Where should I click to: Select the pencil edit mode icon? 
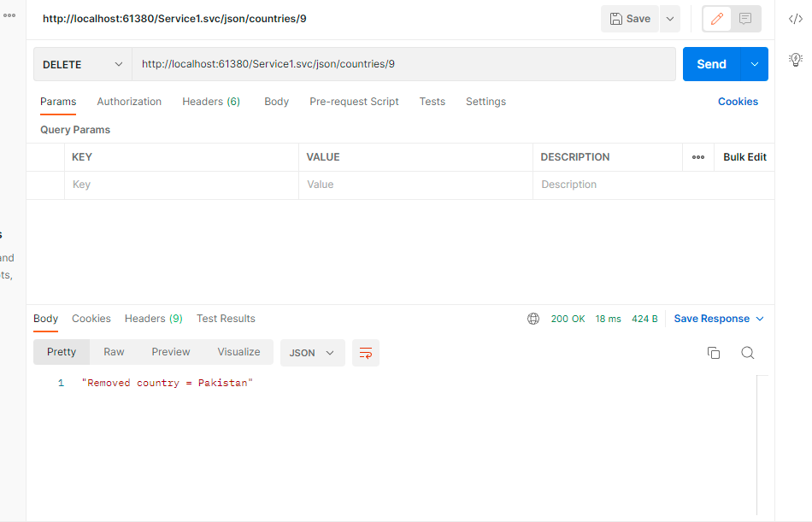tap(717, 19)
